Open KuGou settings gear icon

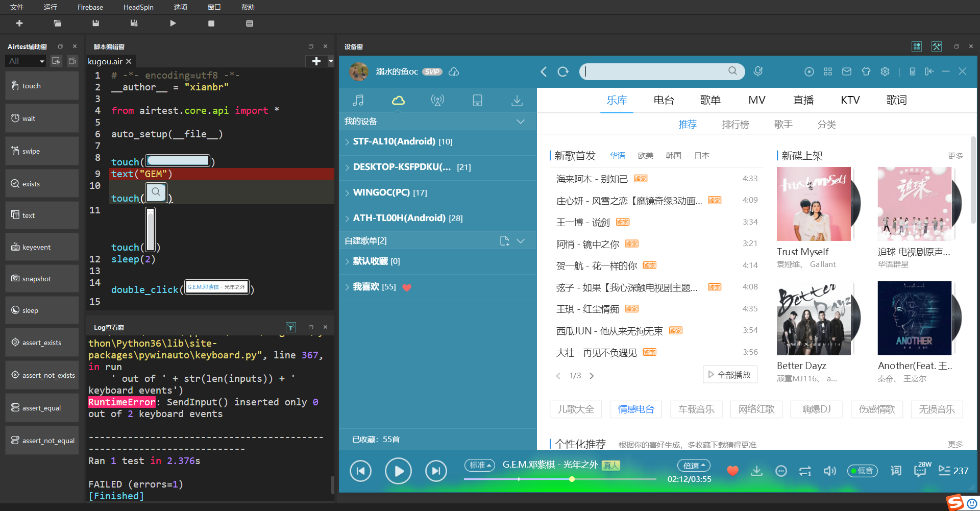(x=885, y=71)
